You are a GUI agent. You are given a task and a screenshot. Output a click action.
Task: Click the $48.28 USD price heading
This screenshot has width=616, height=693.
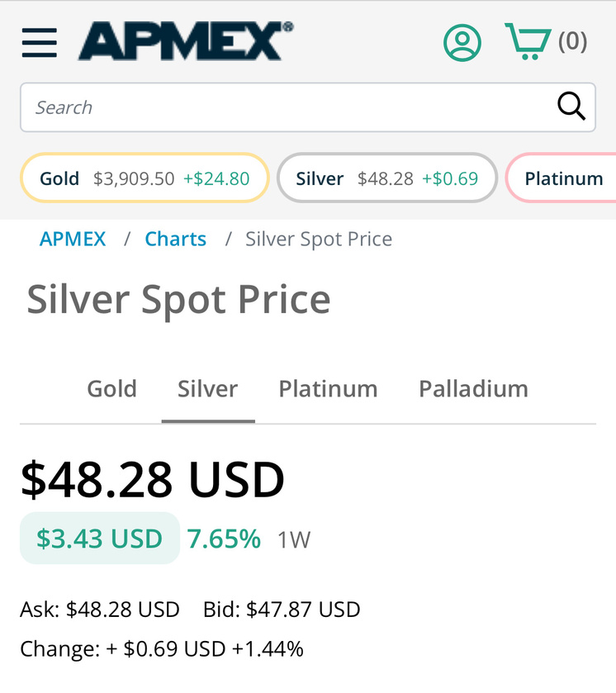(153, 479)
